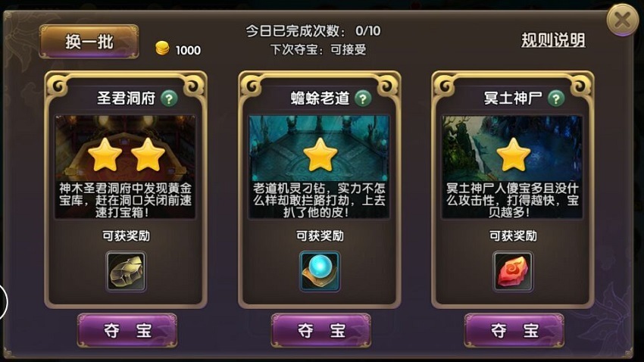The width and height of the screenshot is (644, 362).
Task: Click the gold coins icon near 1000
Action: click(x=162, y=48)
